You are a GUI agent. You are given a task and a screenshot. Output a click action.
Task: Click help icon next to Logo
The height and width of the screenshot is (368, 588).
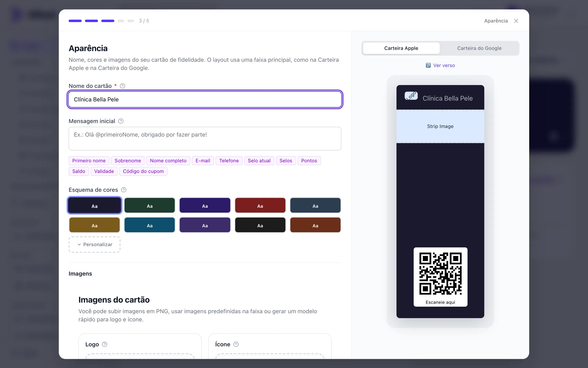point(105,344)
